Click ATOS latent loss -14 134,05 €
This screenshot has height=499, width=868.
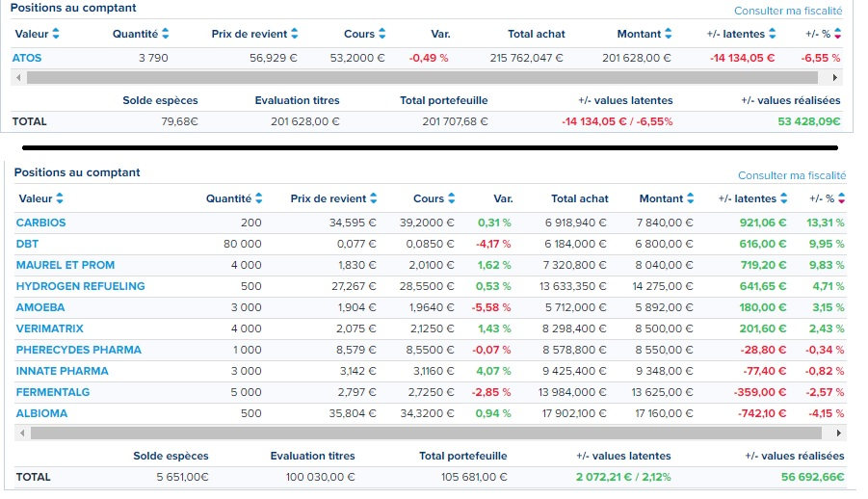[x=742, y=58]
